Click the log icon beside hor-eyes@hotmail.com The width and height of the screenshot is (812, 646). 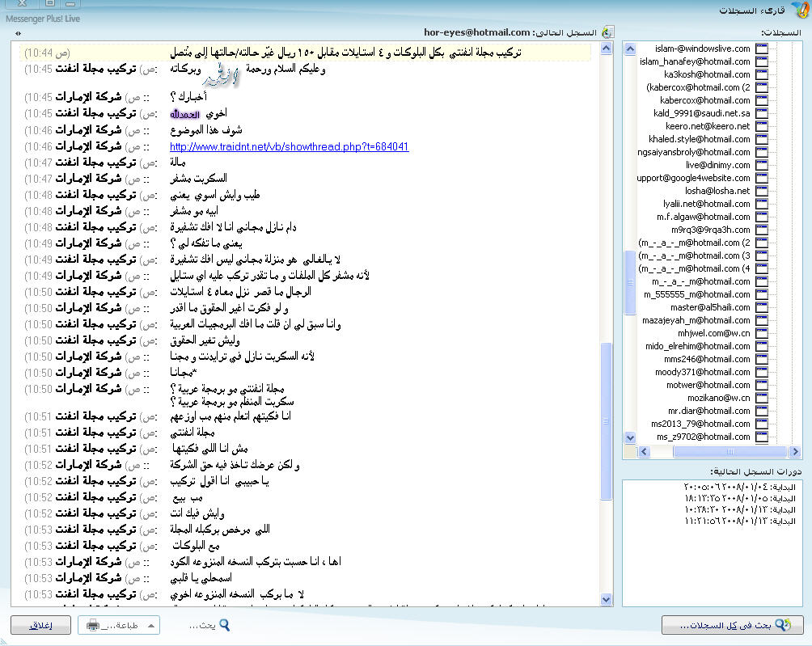click(608, 32)
